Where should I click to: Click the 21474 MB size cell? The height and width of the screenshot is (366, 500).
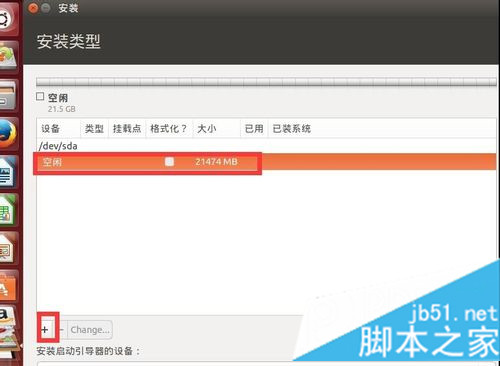216,162
